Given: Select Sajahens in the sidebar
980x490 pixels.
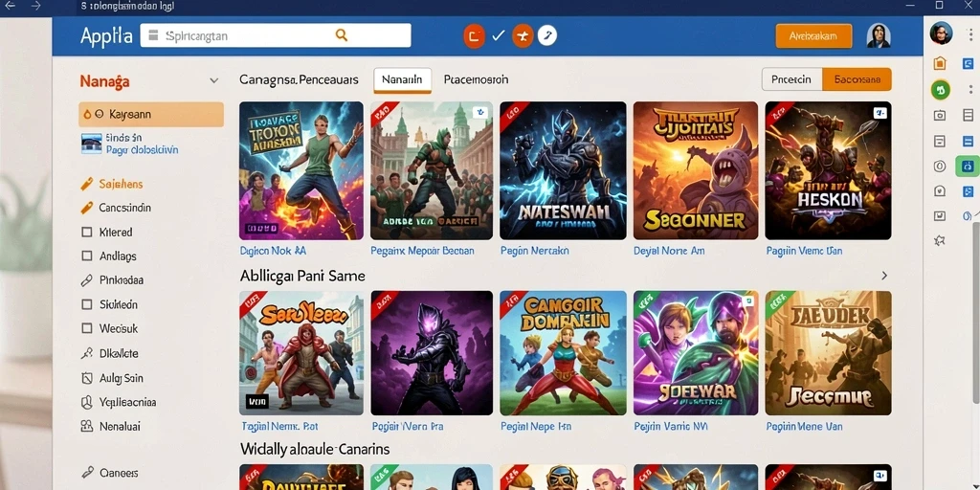Looking at the screenshot, I should [x=121, y=185].
